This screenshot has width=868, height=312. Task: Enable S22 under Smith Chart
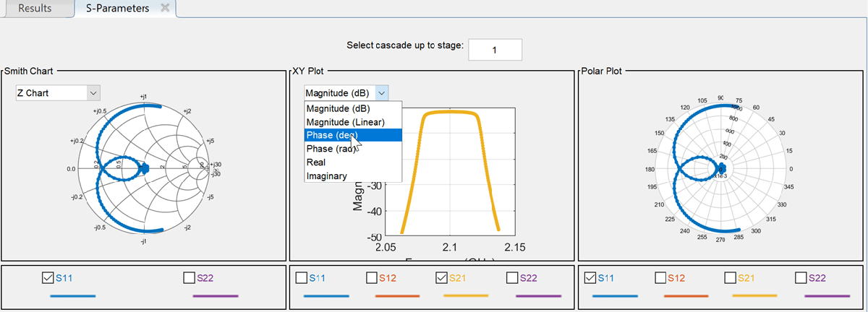click(190, 277)
